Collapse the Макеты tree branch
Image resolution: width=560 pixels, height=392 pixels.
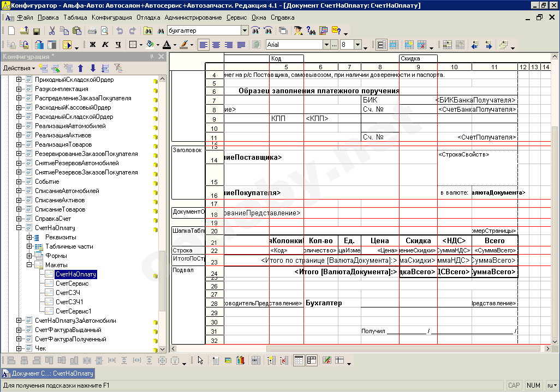tap(29, 265)
